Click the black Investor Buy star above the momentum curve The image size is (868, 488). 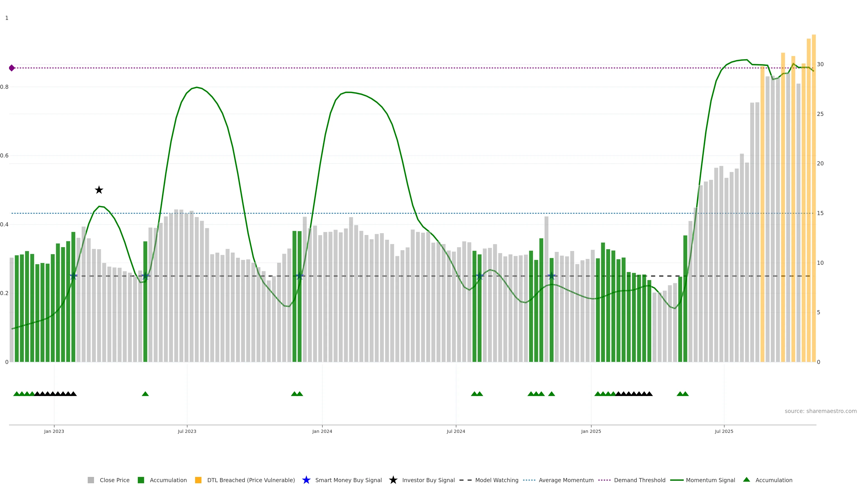(x=99, y=190)
